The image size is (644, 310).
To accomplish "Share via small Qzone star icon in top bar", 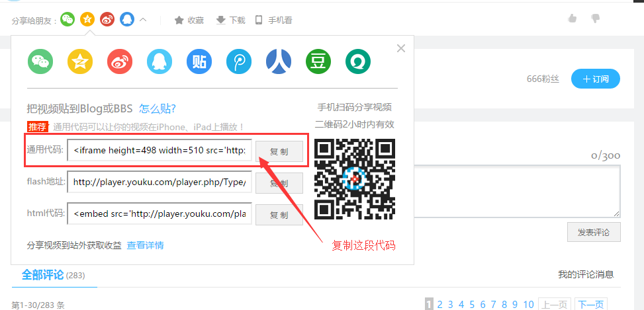I will (x=87, y=19).
